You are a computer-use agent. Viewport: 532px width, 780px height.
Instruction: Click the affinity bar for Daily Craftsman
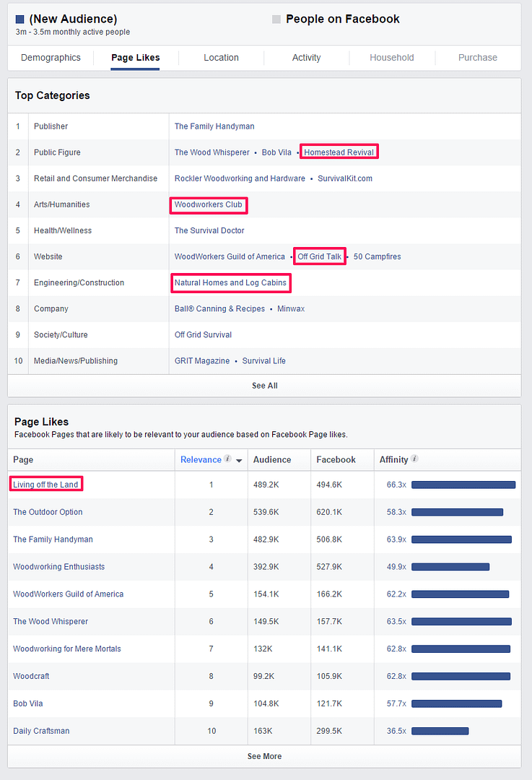440,731
